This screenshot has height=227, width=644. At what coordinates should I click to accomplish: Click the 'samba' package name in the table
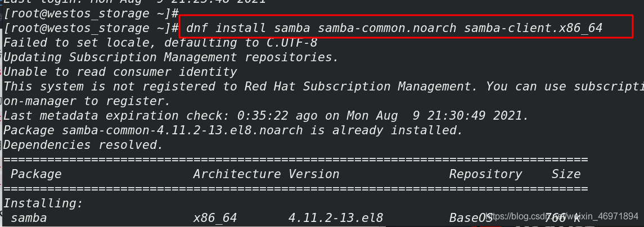coord(29,218)
